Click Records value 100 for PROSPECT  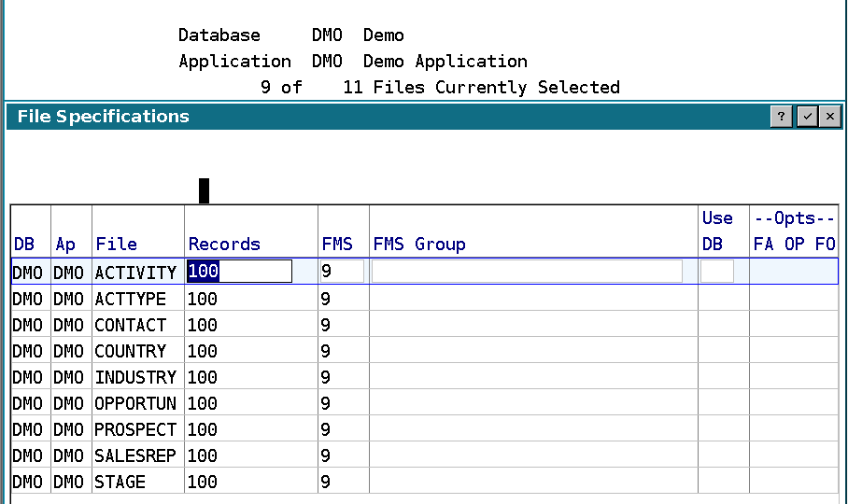click(203, 429)
